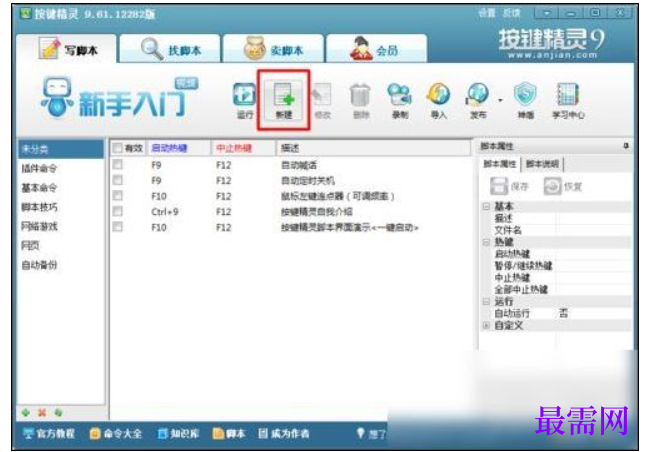Collapse the 运行 property group
This screenshot has height=452, width=647.
tap(486, 301)
